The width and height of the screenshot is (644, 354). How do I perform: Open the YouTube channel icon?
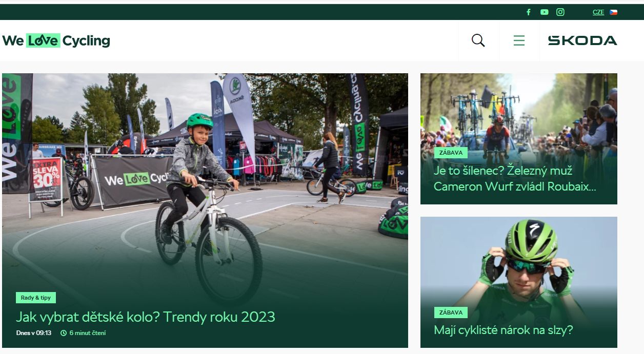pos(545,12)
